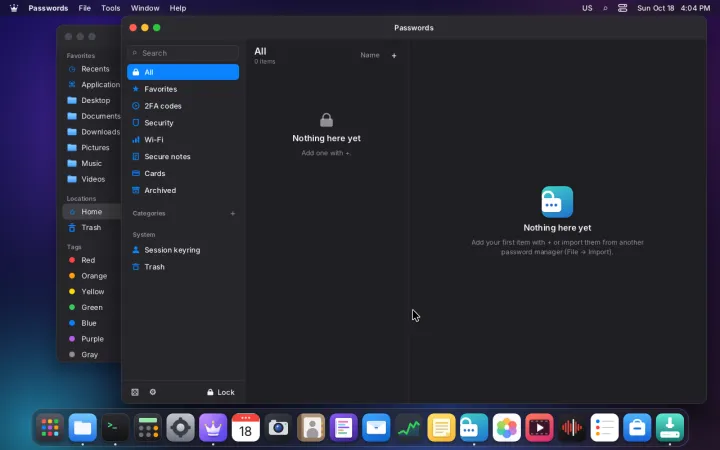Viewport: 720px width, 450px height.
Task: Select the Red tag
Action: click(x=91, y=260)
